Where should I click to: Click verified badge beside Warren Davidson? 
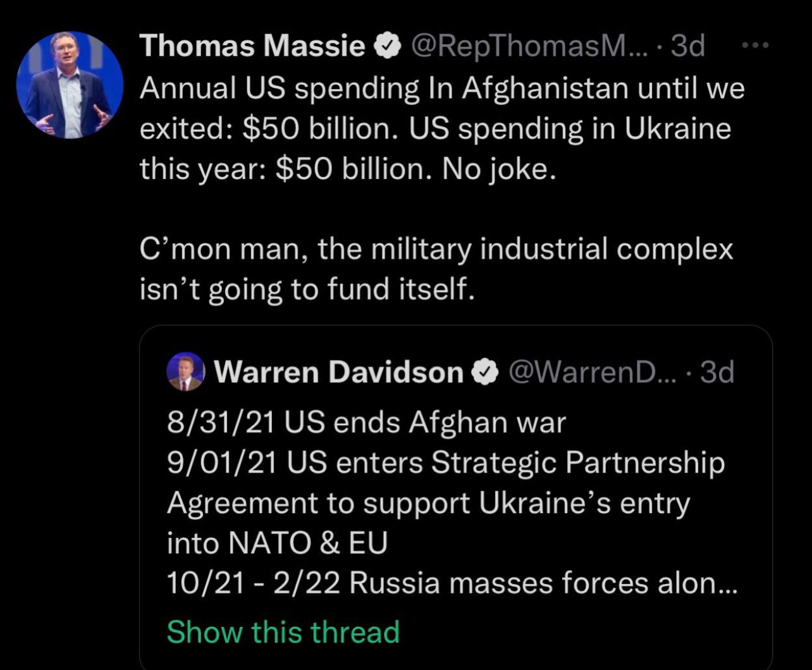click(485, 373)
